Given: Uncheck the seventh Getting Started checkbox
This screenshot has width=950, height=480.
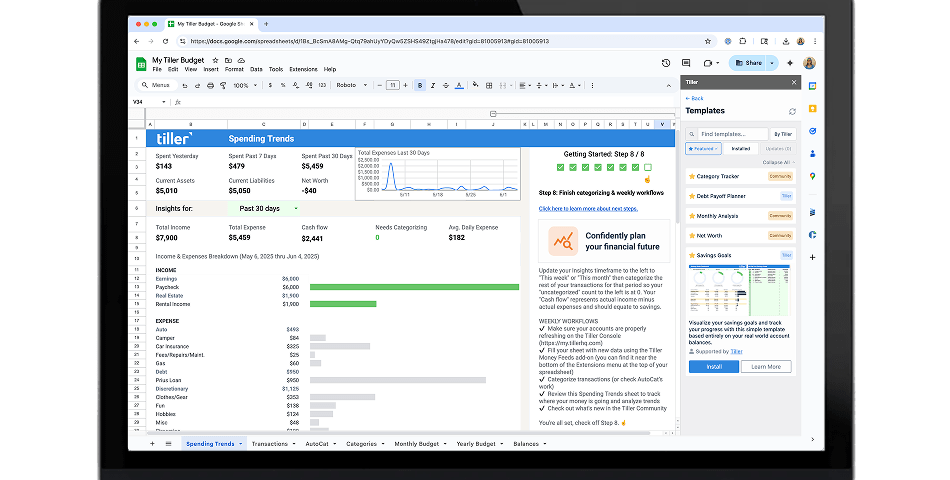Looking at the screenshot, I should point(635,167).
